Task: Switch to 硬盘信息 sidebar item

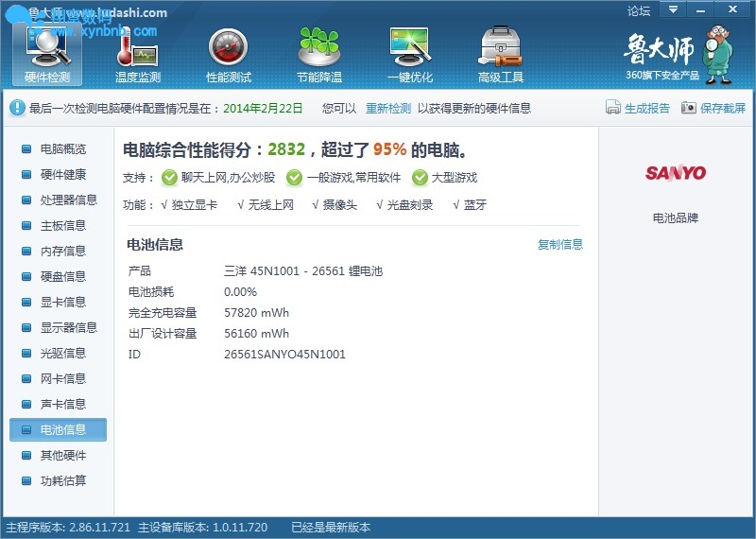Action: point(62,277)
